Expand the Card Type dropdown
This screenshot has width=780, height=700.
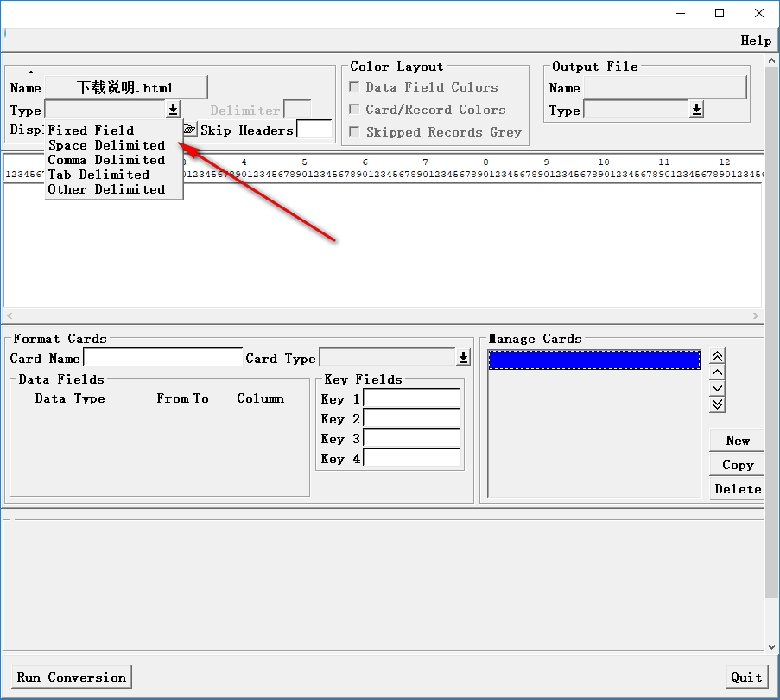(x=464, y=358)
